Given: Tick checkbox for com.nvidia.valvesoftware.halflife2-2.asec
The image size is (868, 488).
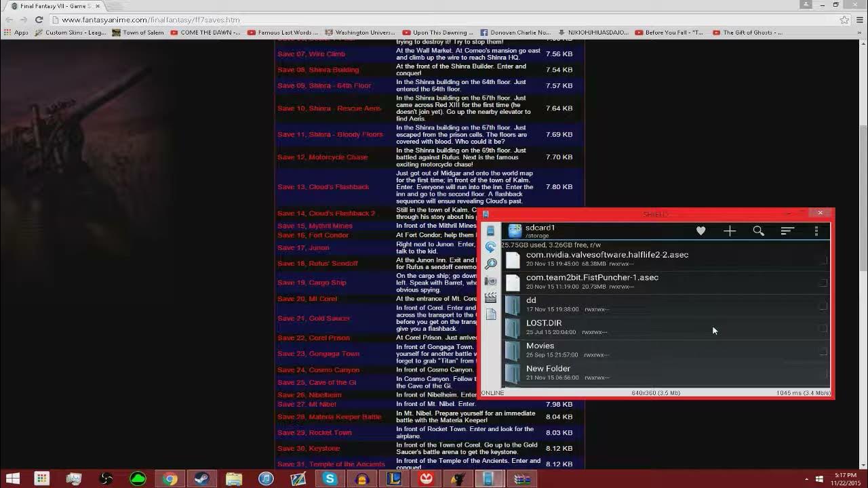Looking at the screenshot, I should (823, 260).
